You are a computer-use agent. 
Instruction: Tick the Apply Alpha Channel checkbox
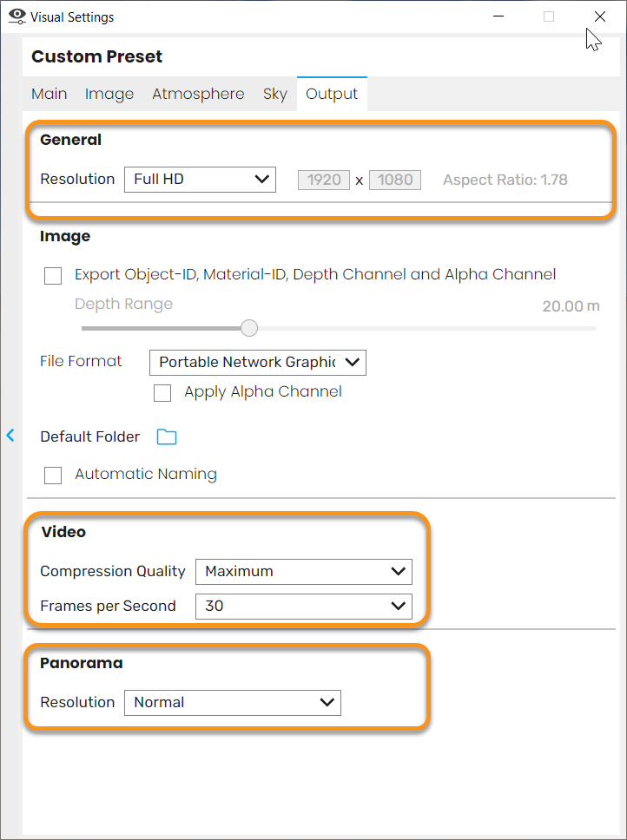click(162, 393)
